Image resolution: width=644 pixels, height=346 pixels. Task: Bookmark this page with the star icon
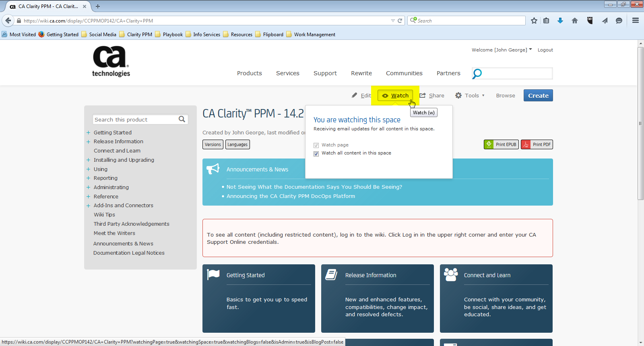pos(534,21)
